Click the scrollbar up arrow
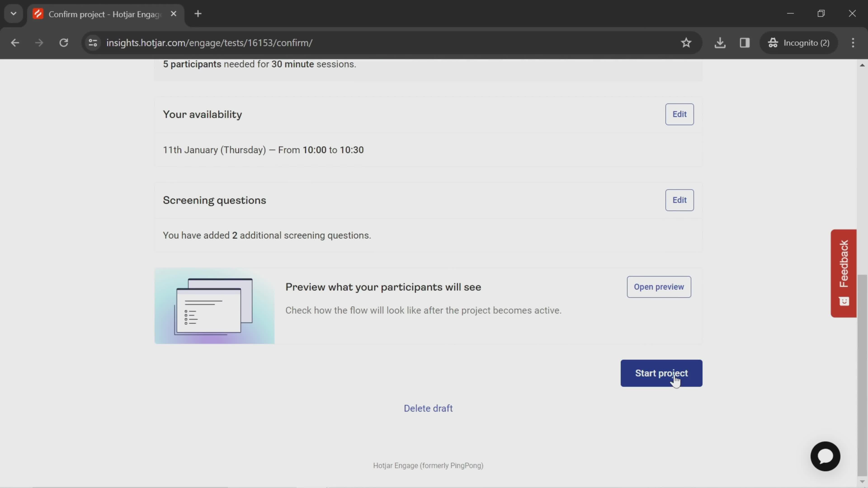 pos(862,65)
